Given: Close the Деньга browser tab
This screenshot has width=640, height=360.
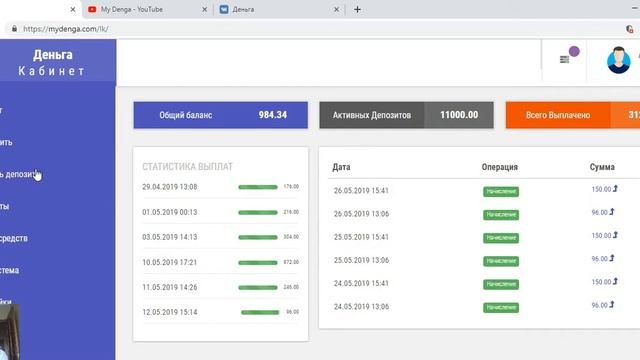Looking at the screenshot, I should 336,9.
